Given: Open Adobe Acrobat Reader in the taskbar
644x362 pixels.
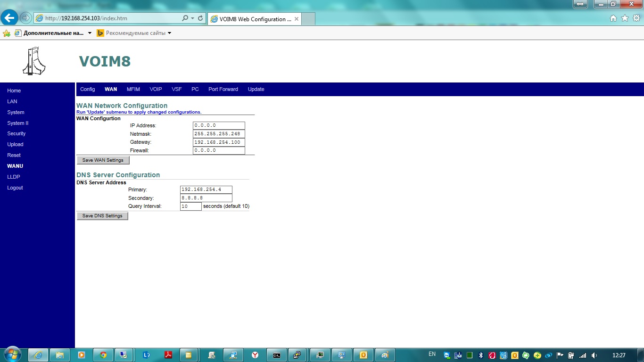Looking at the screenshot, I should click(x=168, y=355).
